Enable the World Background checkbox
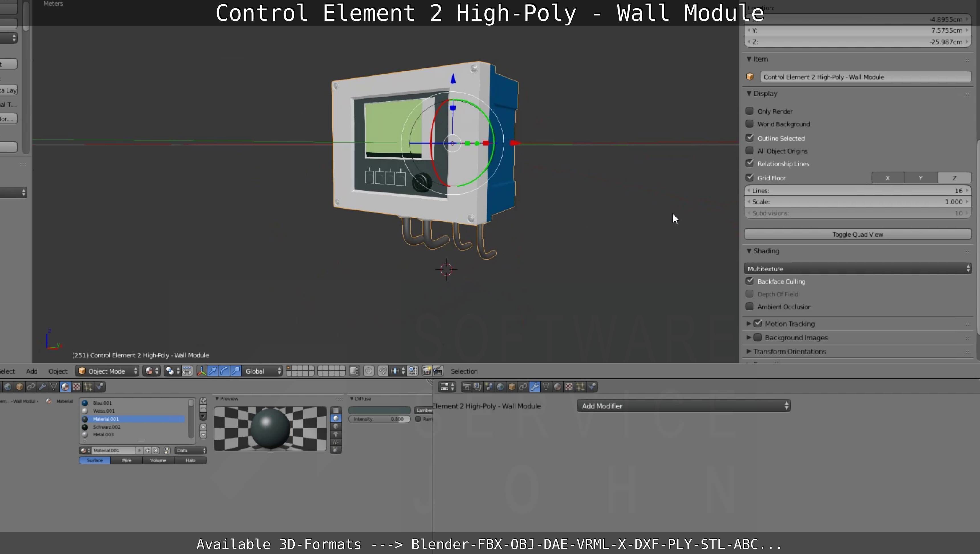The image size is (980, 554). point(749,124)
